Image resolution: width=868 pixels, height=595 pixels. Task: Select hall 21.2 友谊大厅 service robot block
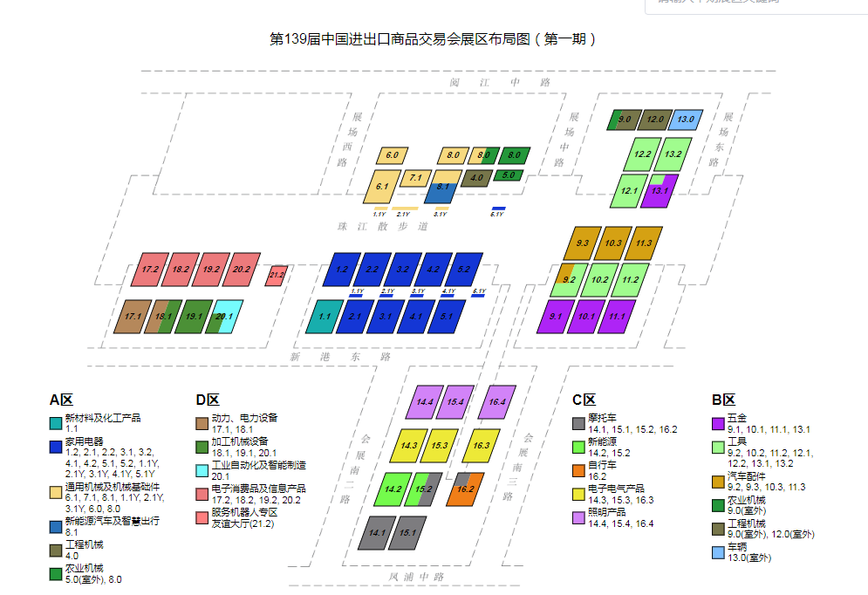[277, 274]
